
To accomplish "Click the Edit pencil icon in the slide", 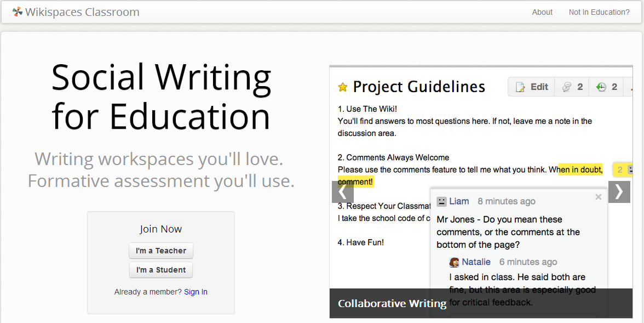I will click(520, 87).
